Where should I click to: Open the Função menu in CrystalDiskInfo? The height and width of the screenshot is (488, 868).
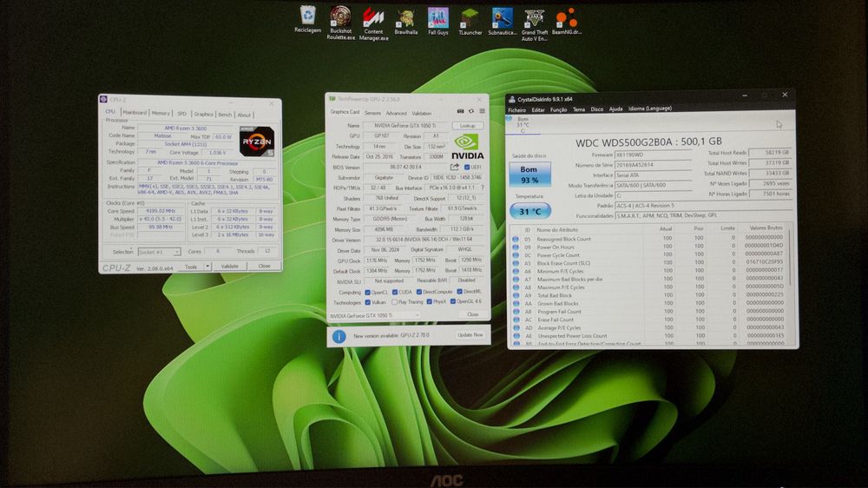pyautogui.click(x=558, y=109)
